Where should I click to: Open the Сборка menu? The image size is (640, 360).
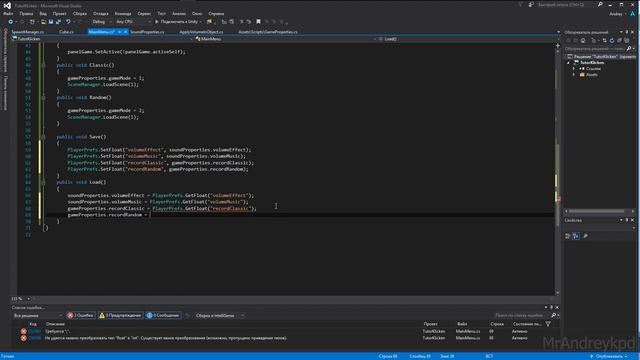80,14
